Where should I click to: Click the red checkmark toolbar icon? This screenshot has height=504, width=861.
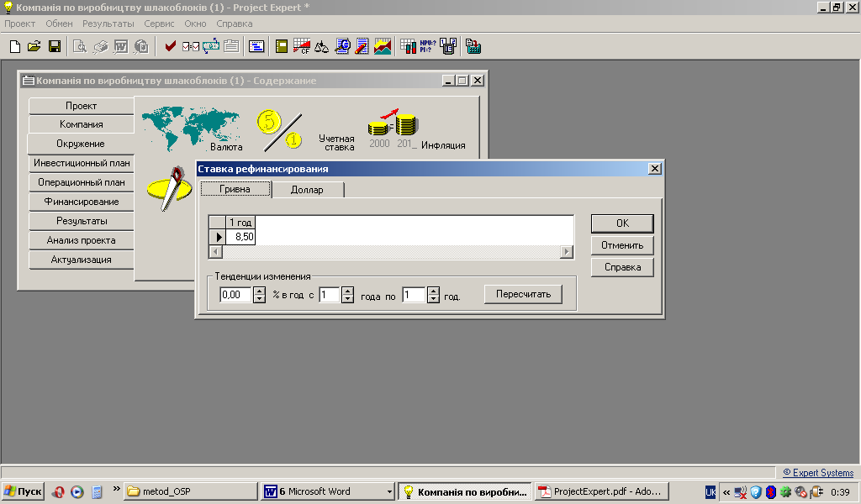pos(170,46)
